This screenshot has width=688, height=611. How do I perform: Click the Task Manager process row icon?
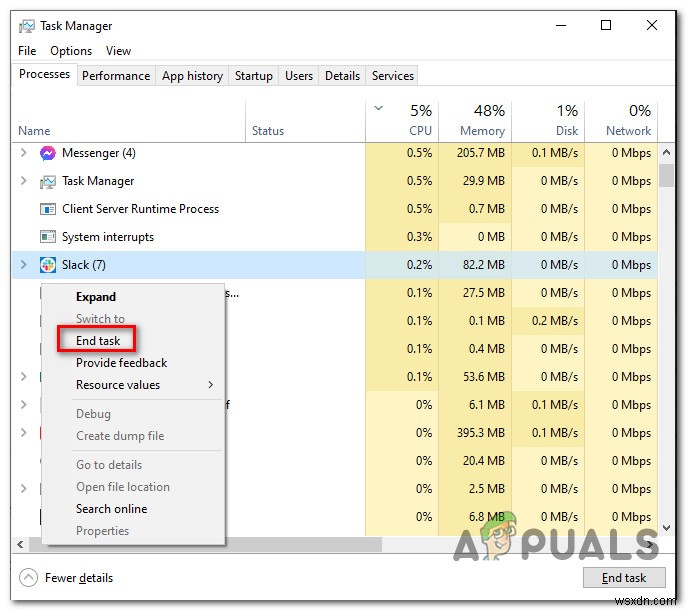pos(48,181)
